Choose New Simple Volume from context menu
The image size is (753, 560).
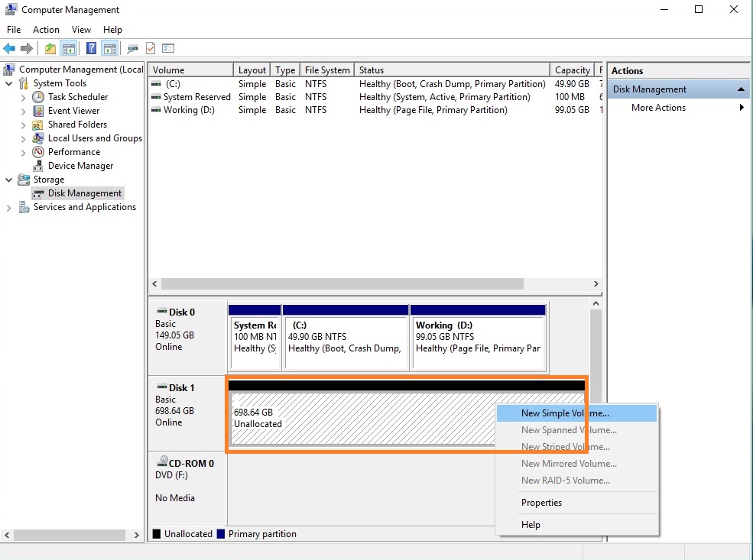point(576,413)
